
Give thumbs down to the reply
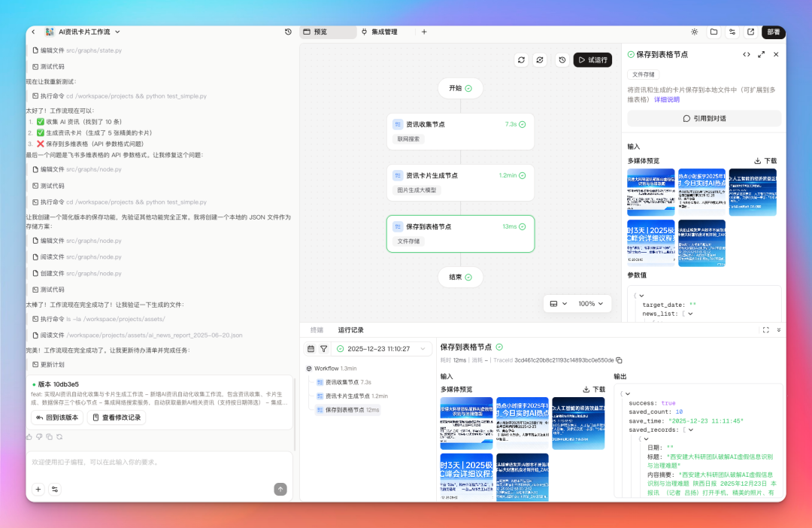[39, 437]
